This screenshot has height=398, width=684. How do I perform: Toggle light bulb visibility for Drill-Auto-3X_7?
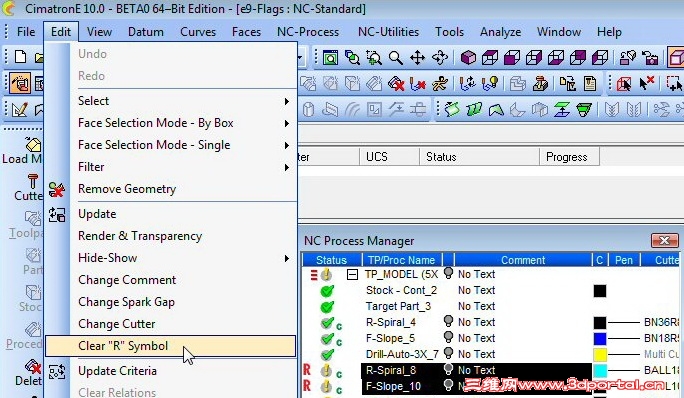(448, 353)
